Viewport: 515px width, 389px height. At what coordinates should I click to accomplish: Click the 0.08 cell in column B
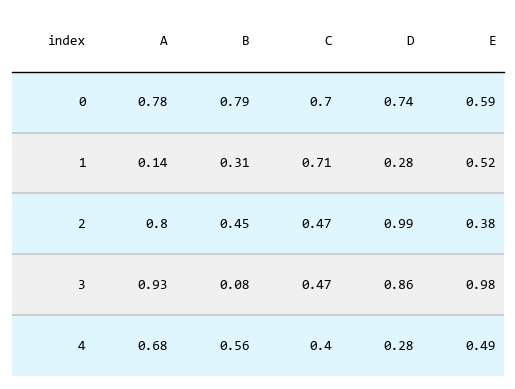(235, 285)
